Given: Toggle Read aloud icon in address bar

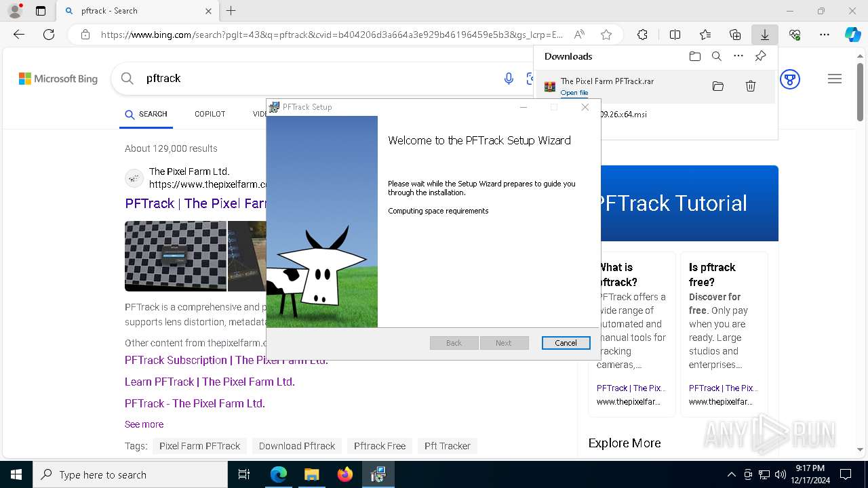Looking at the screenshot, I should coord(579,35).
